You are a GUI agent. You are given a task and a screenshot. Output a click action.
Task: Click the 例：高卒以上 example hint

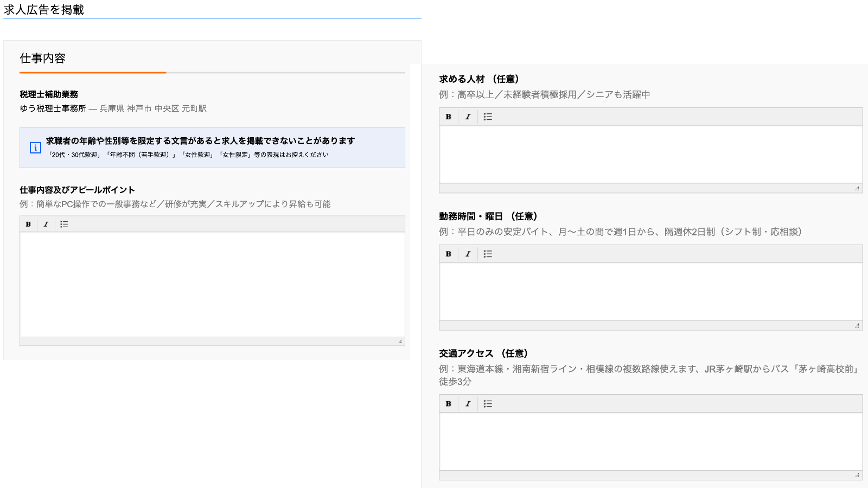point(544,94)
